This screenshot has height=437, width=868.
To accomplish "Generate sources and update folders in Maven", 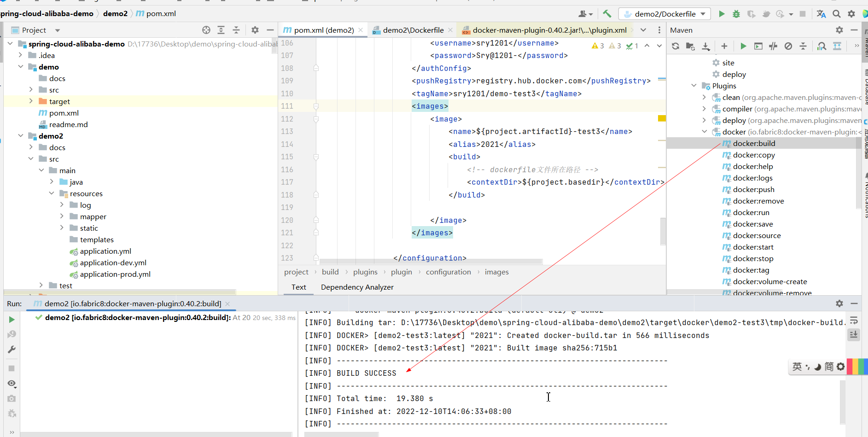I will pos(690,46).
